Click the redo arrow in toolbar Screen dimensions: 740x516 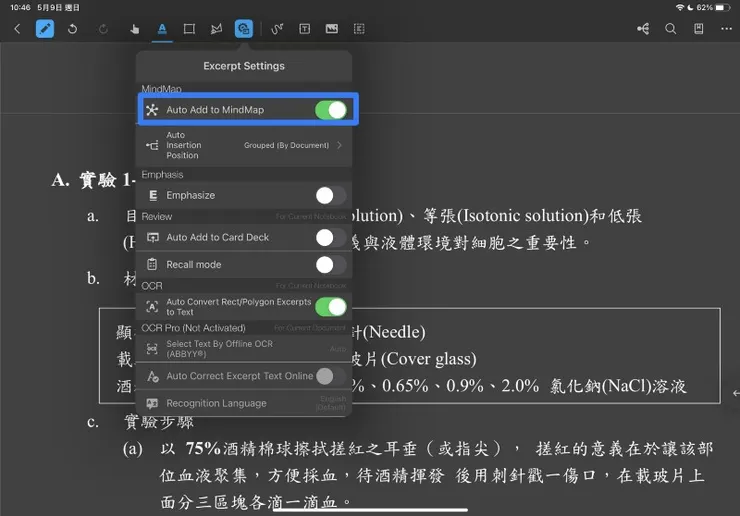click(103, 29)
